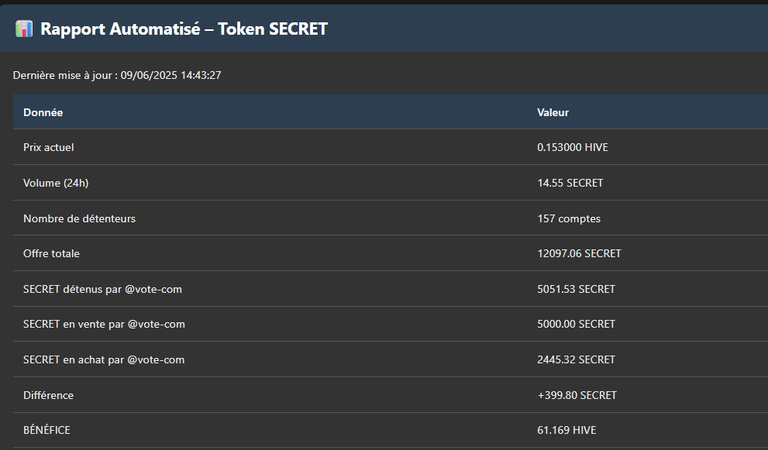This screenshot has height=450, width=768.
Task: Click the +399.80 SECRET difference value
Action: click(x=577, y=395)
